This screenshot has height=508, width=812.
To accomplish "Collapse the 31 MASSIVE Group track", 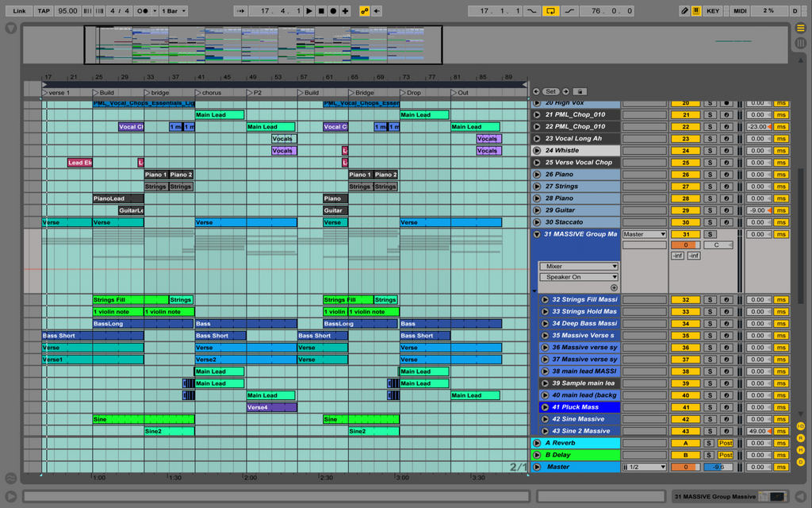I will tap(536, 234).
